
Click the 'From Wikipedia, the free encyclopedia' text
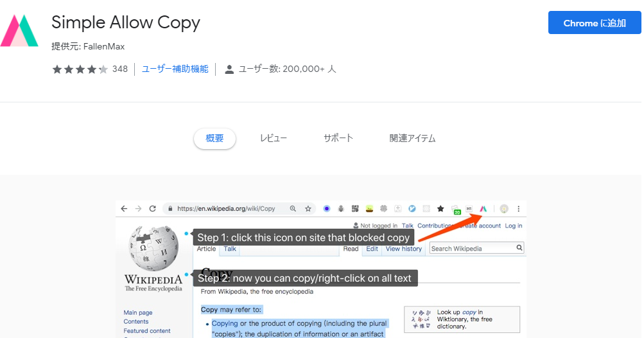click(257, 292)
